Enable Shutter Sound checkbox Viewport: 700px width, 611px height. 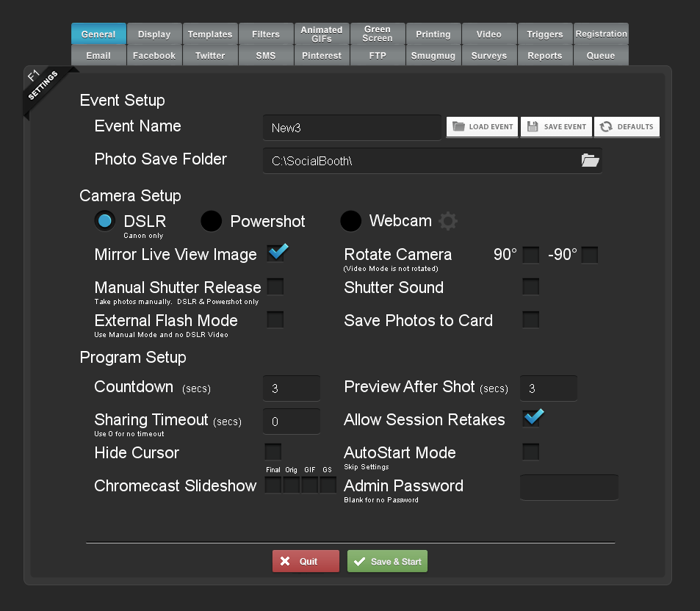[x=531, y=286]
